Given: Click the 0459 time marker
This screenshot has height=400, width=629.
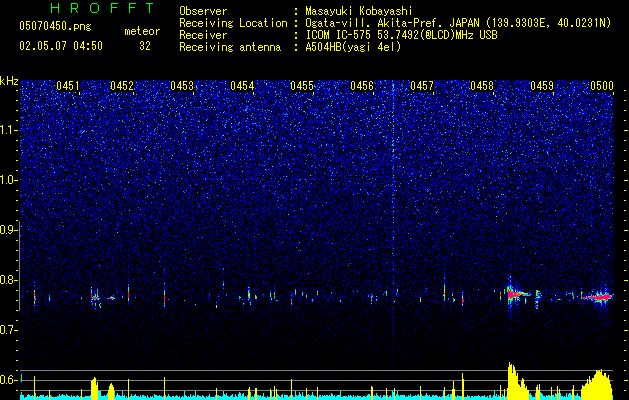Looking at the screenshot, I should point(542,86).
